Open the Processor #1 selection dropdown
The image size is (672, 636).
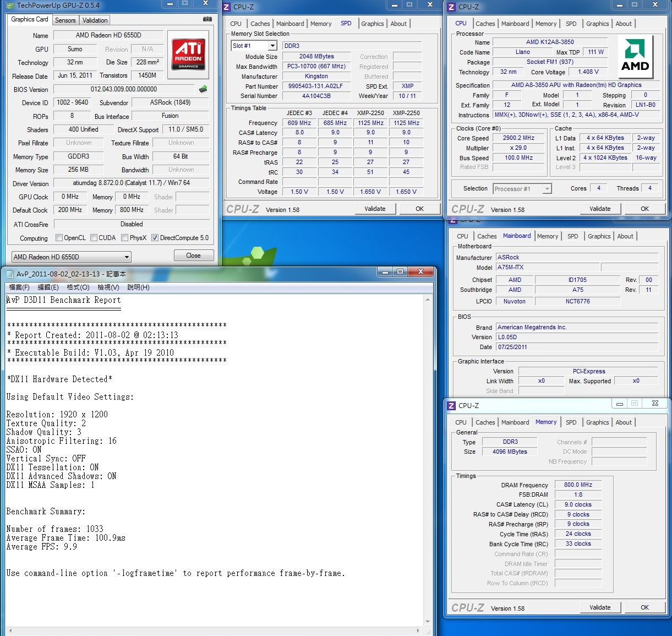[x=547, y=189]
